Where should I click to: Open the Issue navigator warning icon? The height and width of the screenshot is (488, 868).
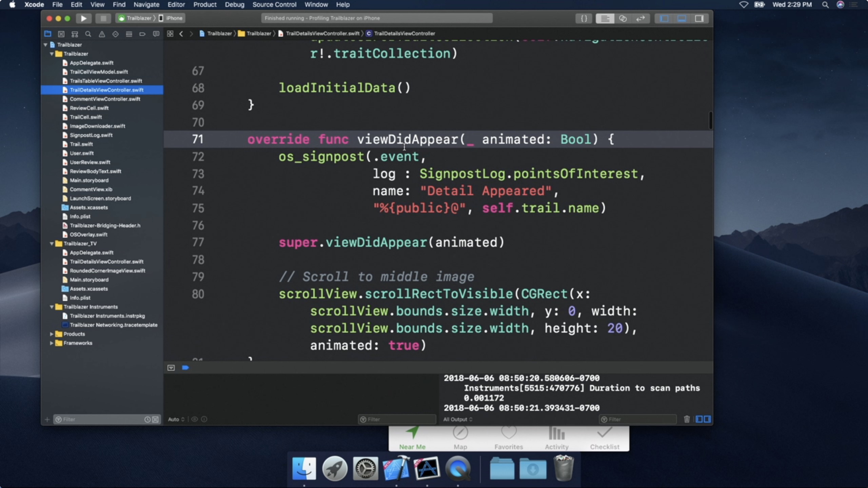pos(102,34)
